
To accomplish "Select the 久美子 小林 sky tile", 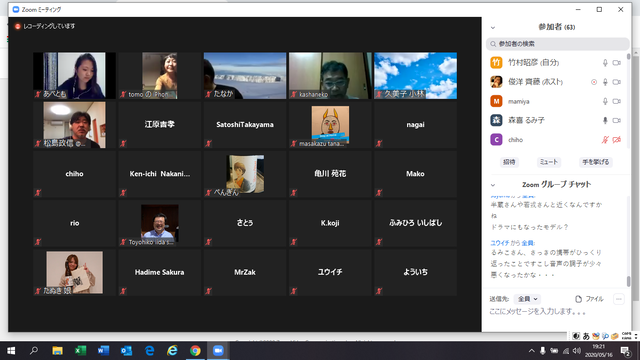I will click(x=416, y=76).
